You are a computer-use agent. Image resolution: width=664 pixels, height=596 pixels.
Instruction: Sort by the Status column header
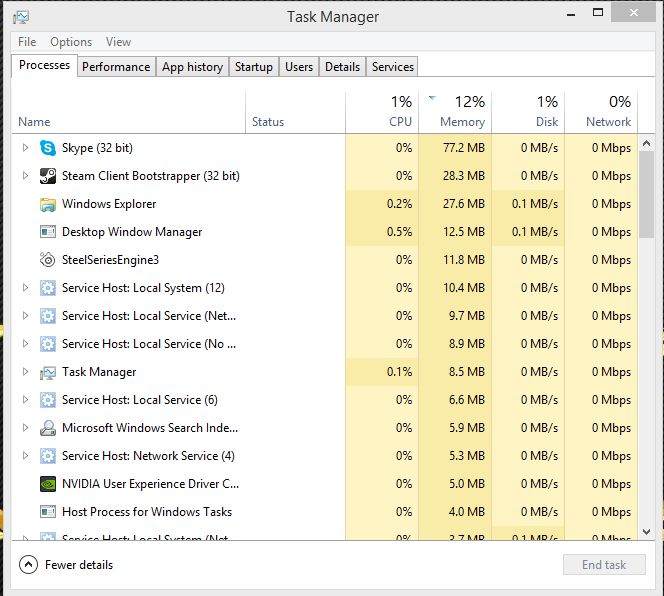pos(295,112)
